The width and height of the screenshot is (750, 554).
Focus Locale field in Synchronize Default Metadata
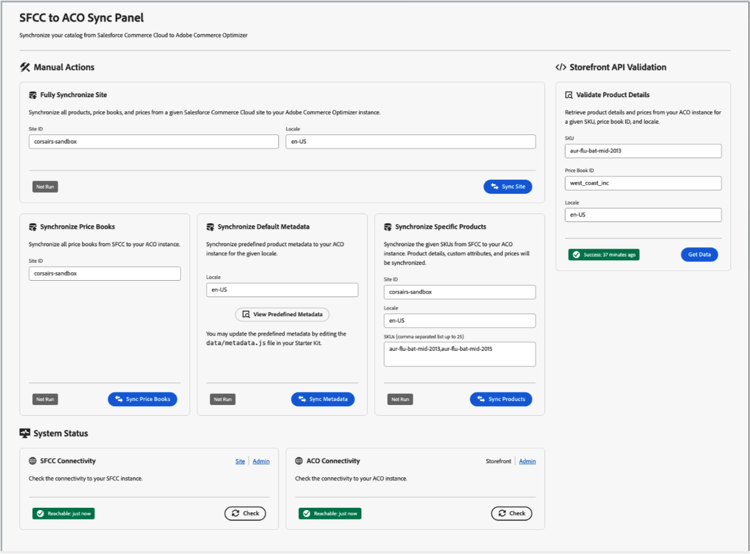click(x=282, y=290)
